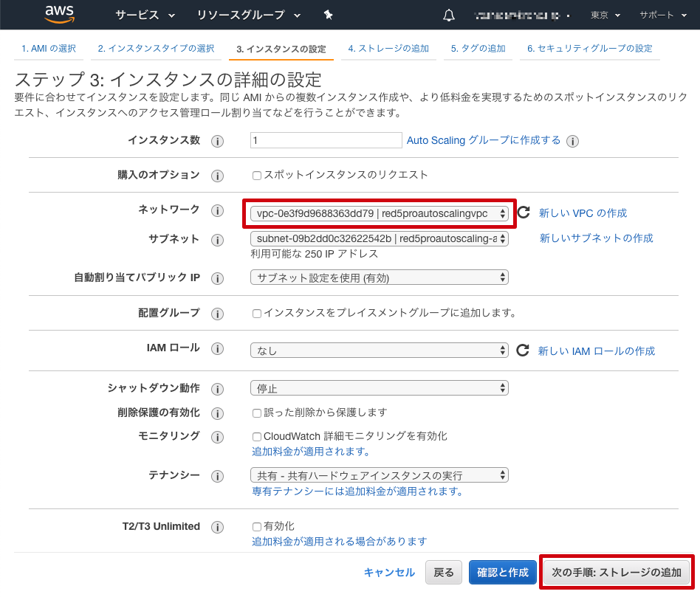Click the AWS logo

tap(59, 14)
